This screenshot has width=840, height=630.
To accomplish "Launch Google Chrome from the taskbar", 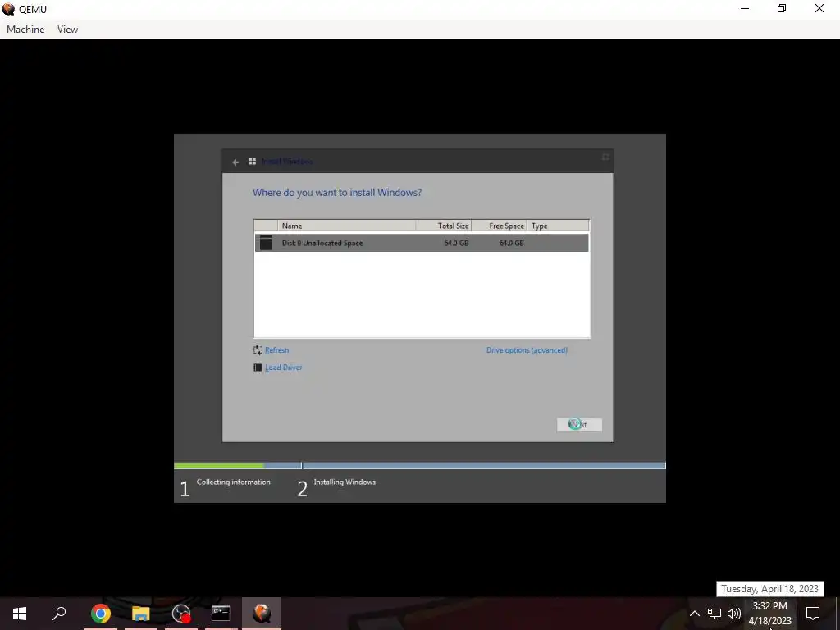I will click(x=100, y=614).
